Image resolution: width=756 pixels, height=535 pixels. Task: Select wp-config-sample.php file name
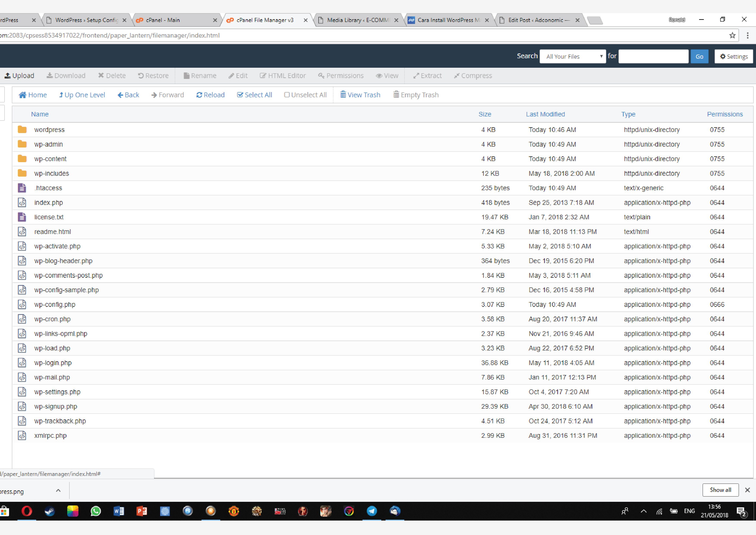(67, 290)
